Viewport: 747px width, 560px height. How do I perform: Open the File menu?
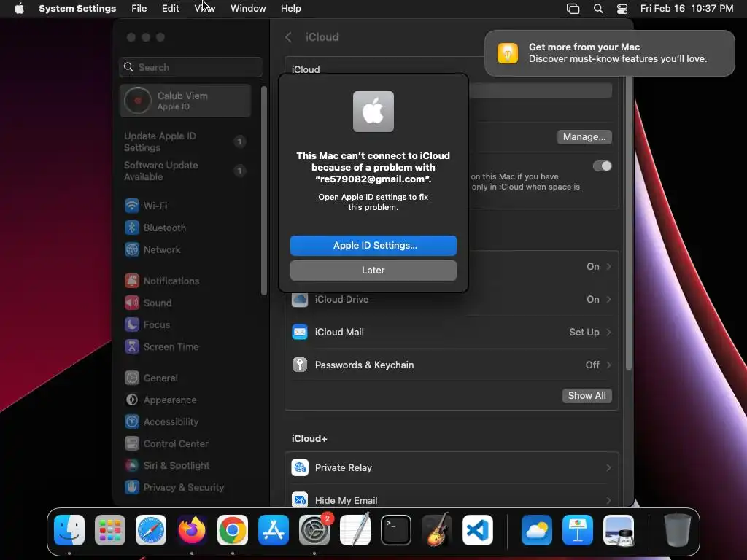click(x=139, y=8)
